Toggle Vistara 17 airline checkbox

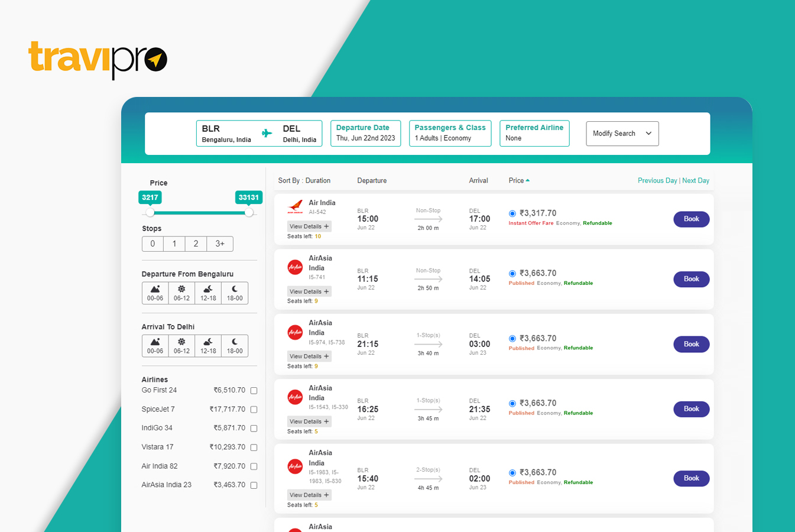tap(254, 447)
